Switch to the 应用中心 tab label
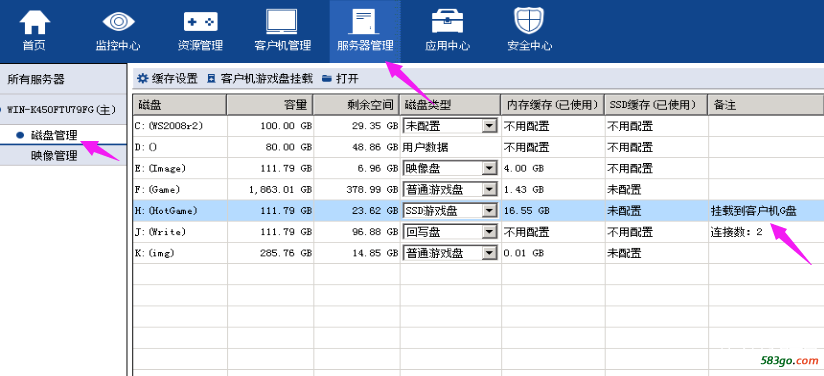The image size is (824, 376). [x=447, y=46]
